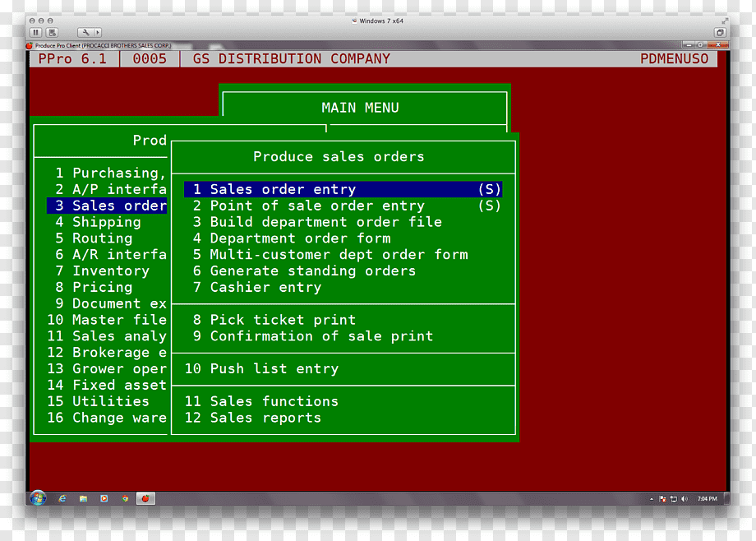756x541 pixels.
Task: Open 10 Master file item
Action: 107,320
